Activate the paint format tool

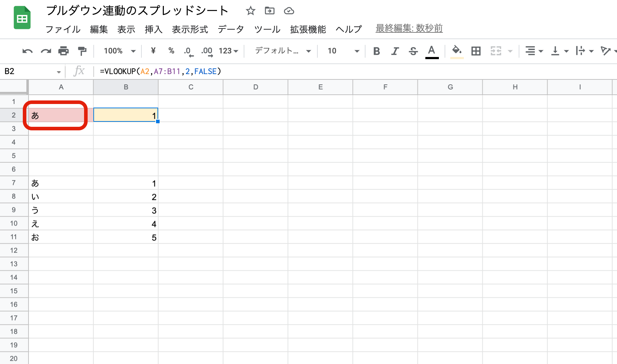coord(82,51)
